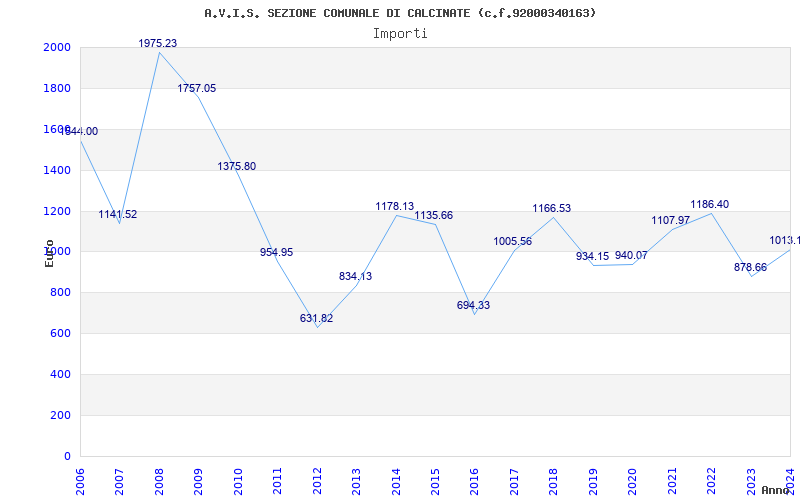
Task: Click the 2011 x-axis year label
Action: point(278,482)
